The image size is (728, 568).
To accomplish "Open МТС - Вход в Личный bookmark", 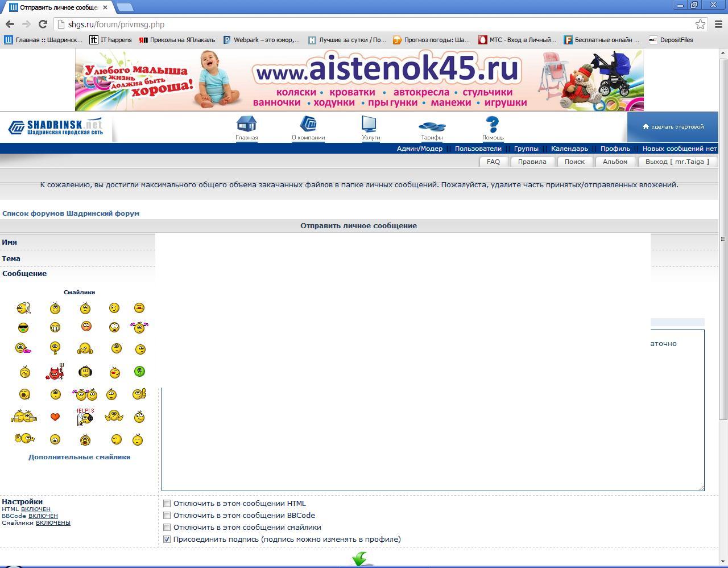I will (517, 40).
